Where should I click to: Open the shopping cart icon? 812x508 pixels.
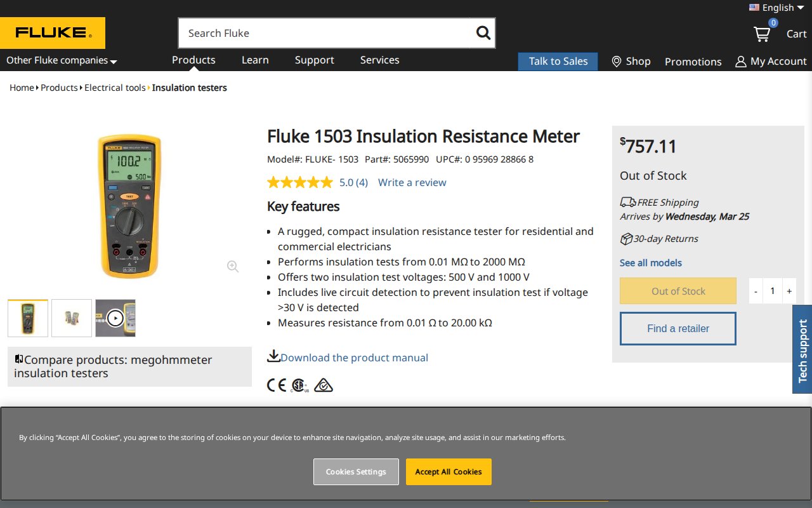(x=762, y=34)
